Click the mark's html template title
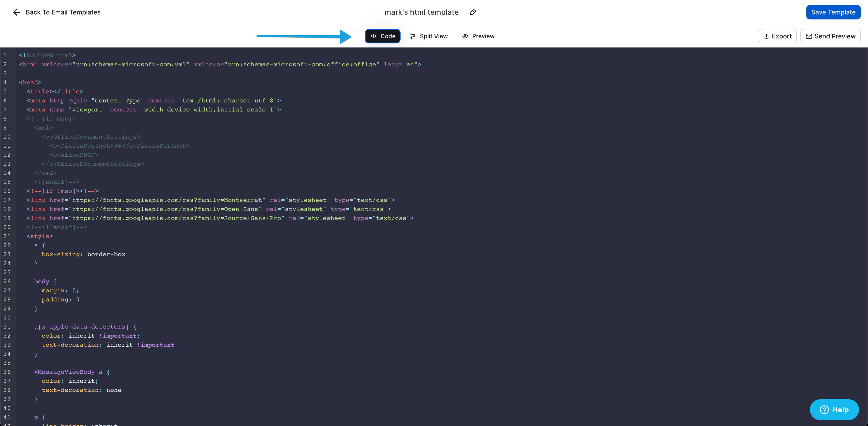The width and height of the screenshot is (868, 426). (422, 12)
